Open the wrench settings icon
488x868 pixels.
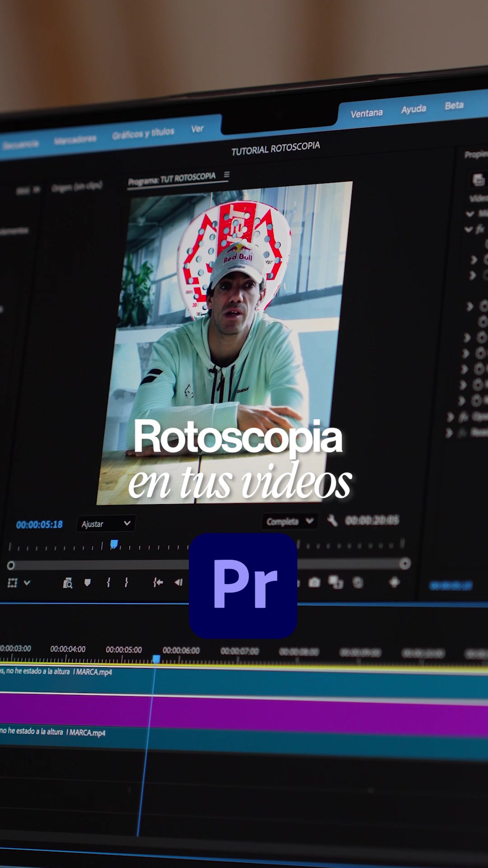coord(332,520)
